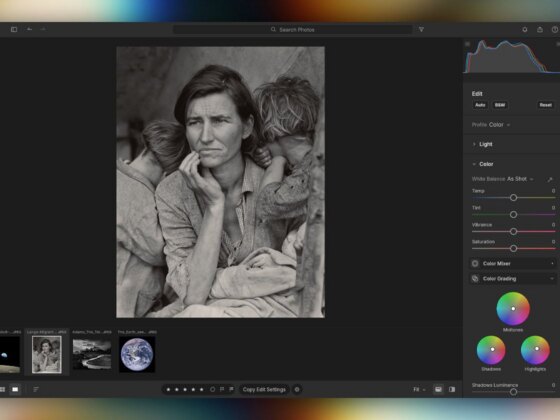Open the sort order icon

36,389
